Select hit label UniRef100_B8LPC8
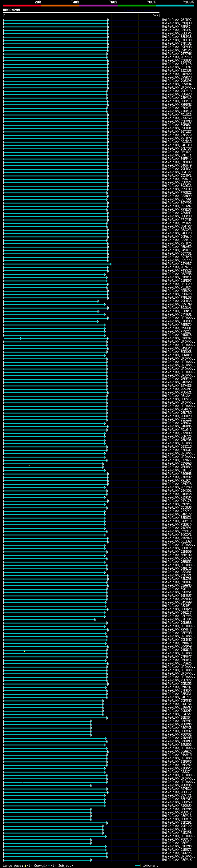 (x=177, y=37)
